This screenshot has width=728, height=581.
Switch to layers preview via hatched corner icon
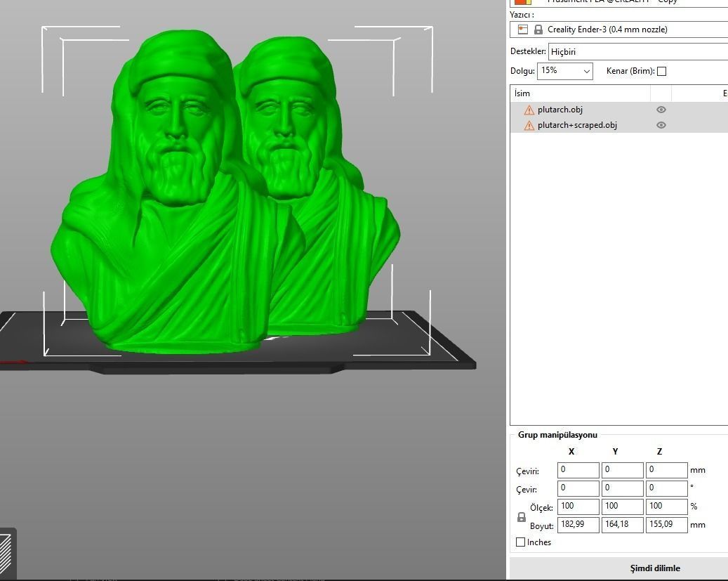[6, 553]
